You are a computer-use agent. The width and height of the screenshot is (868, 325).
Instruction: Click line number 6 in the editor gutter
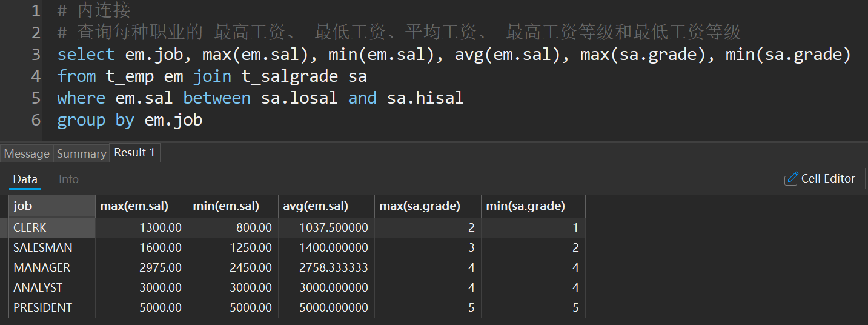tap(36, 119)
